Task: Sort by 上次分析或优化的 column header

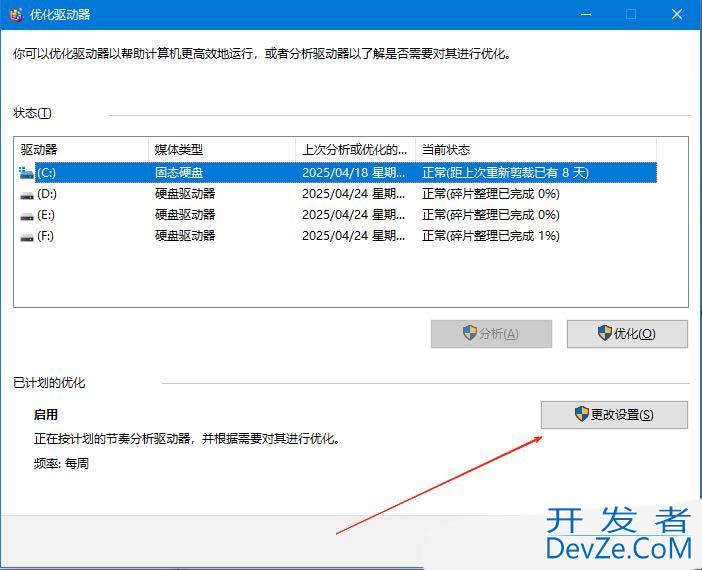Action: [355, 150]
